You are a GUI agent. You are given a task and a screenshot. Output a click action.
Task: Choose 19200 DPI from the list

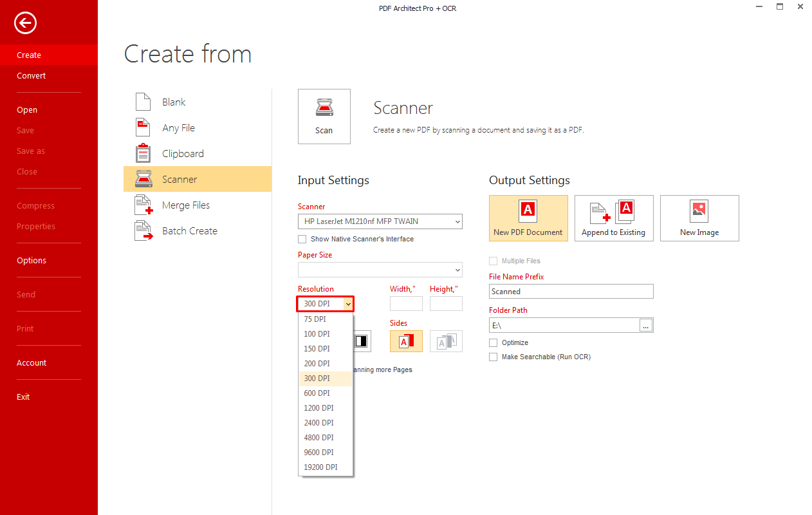[x=326, y=467]
